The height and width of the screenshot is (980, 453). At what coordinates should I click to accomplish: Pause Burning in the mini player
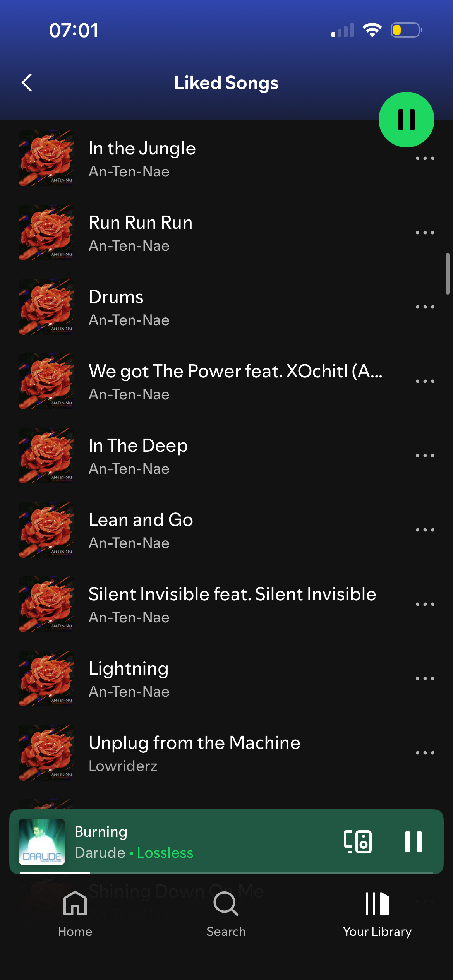click(x=413, y=841)
